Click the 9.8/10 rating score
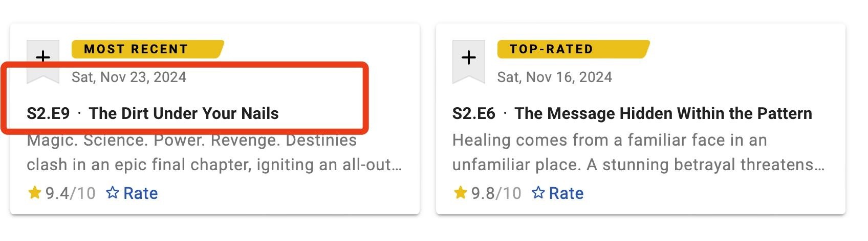 [496, 193]
